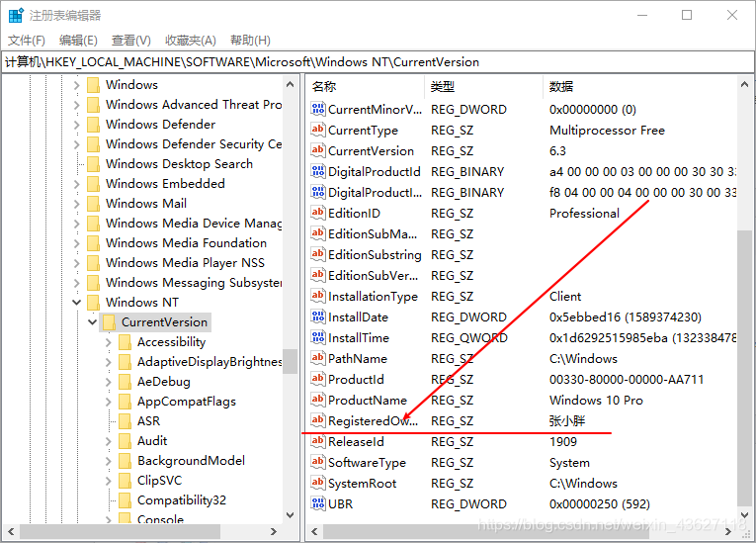756x543 pixels.
Task: Click the Accessibility folder icon
Action: 125,342
